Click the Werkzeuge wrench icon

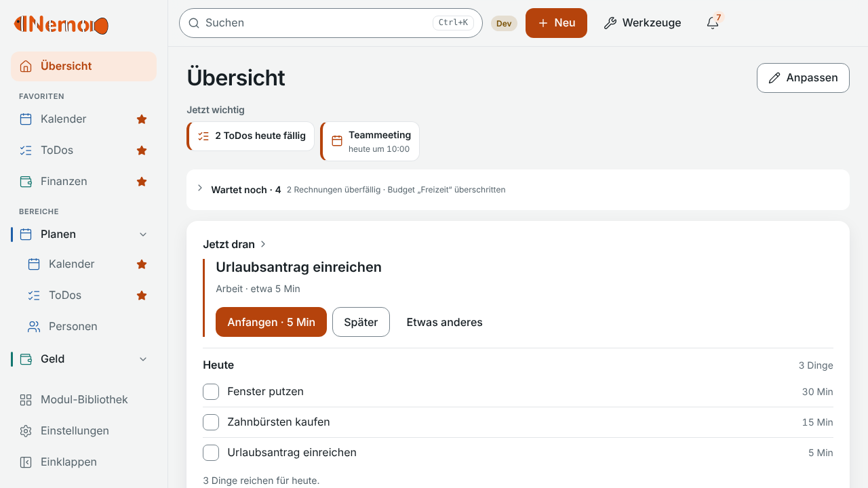(610, 23)
